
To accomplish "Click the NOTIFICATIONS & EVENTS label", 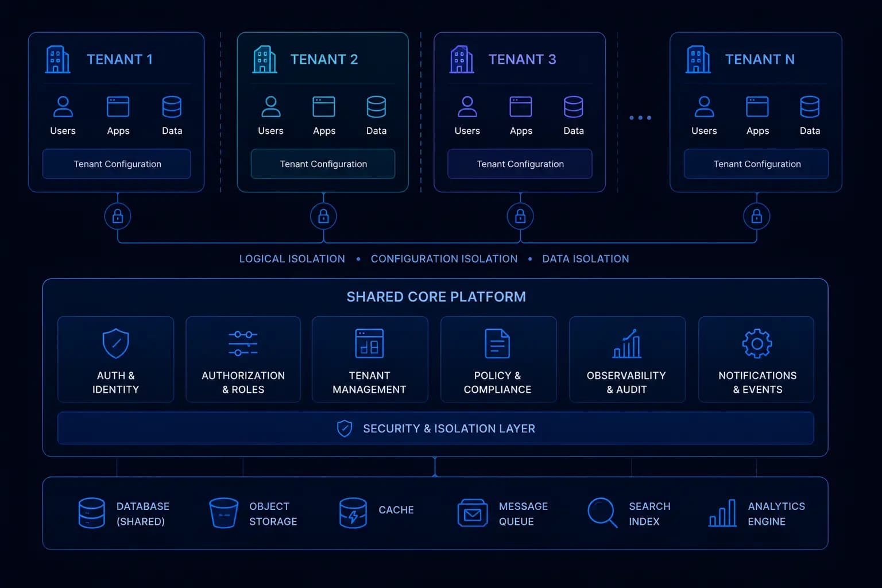I will click(757, 382).
